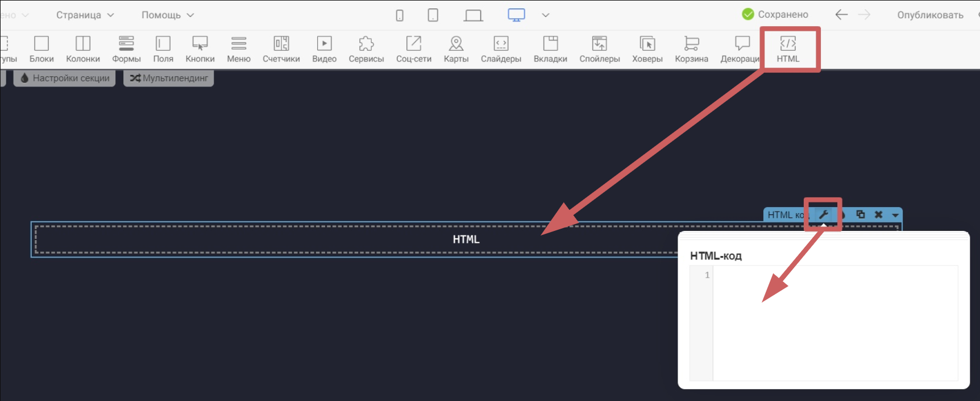Open the Страница menu
The width and height of the screenshot is (980, 401).
point(85,15)
